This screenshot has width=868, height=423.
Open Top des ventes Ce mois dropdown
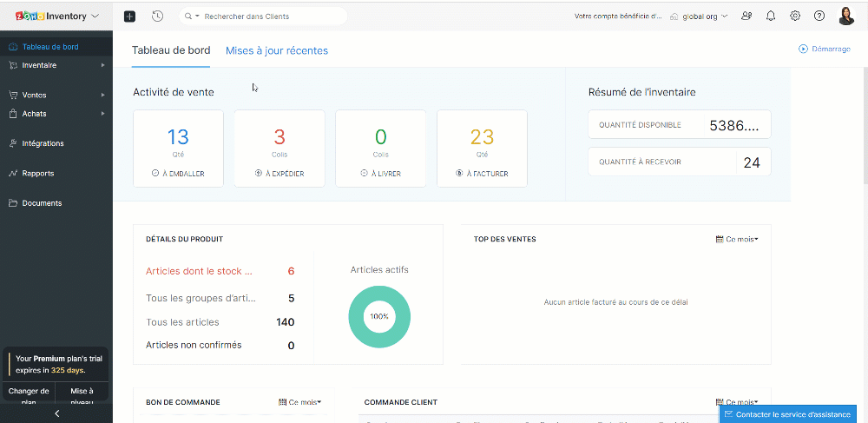tap(737, 239)
